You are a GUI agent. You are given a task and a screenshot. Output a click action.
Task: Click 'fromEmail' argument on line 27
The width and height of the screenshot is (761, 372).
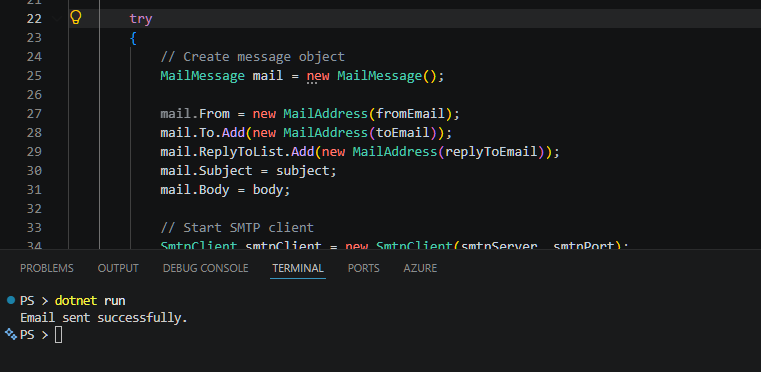coord(411,114)
